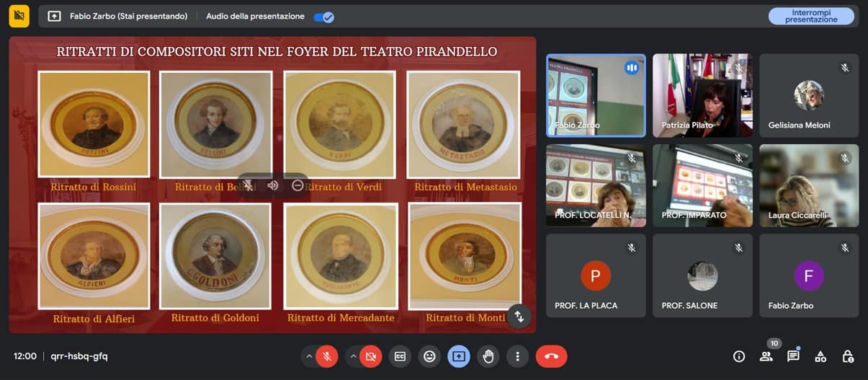Select the purple F avatar Fabio Zarbo tile
The width and height of the screenshot is (868, 380).
[809, 275]
